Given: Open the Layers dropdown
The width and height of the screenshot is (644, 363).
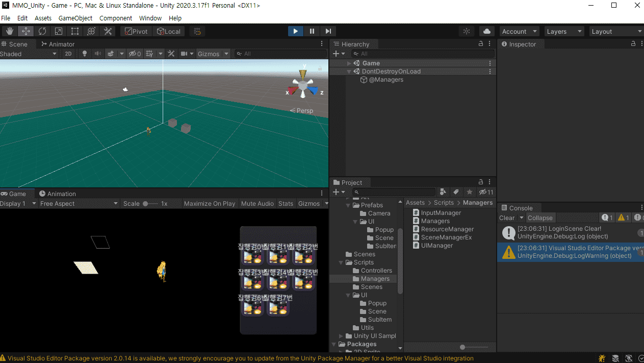Looking at the screenshot, I should pyautogui.click(x=564, y=31).
